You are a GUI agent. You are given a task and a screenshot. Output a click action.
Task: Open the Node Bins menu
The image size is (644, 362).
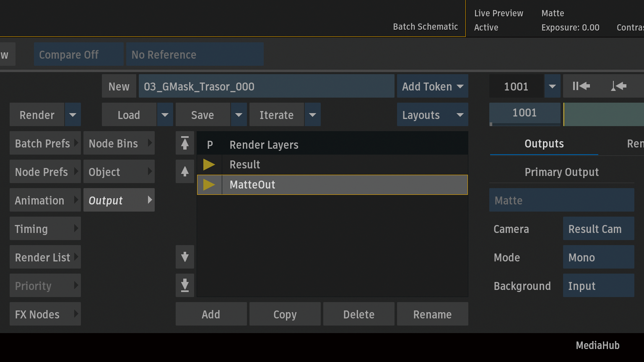119,143
